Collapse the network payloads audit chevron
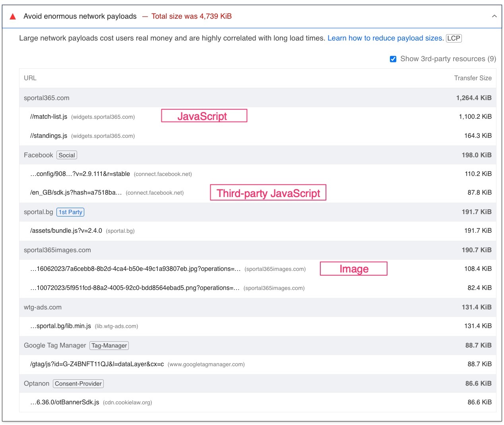 [494, 16]
